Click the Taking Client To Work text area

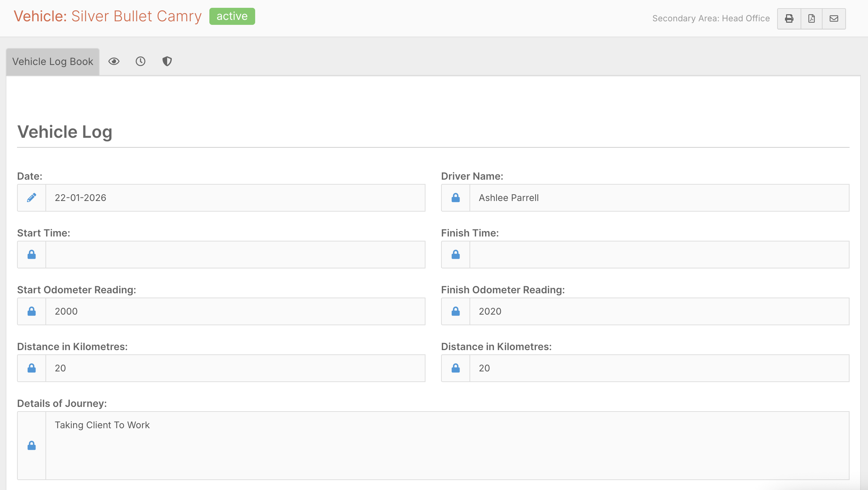(x=447, y=446)
